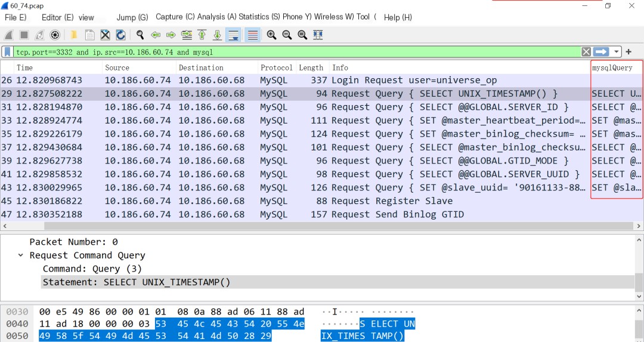Select packet 43 SET @slave_uuid row
This screenshot has width=644, height=342.
pos(321,187)
